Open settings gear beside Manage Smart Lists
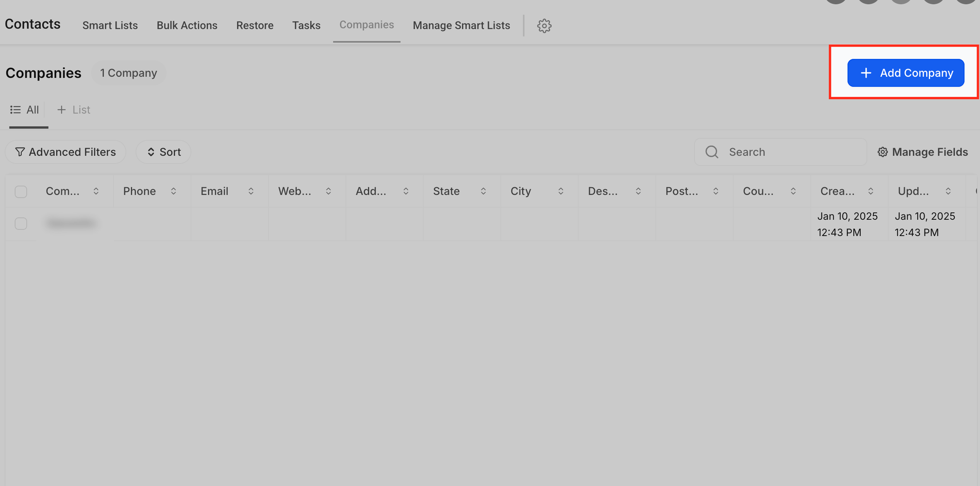This screenshot has width=980, height=486. pyautogui.click(x=544, y=26)
